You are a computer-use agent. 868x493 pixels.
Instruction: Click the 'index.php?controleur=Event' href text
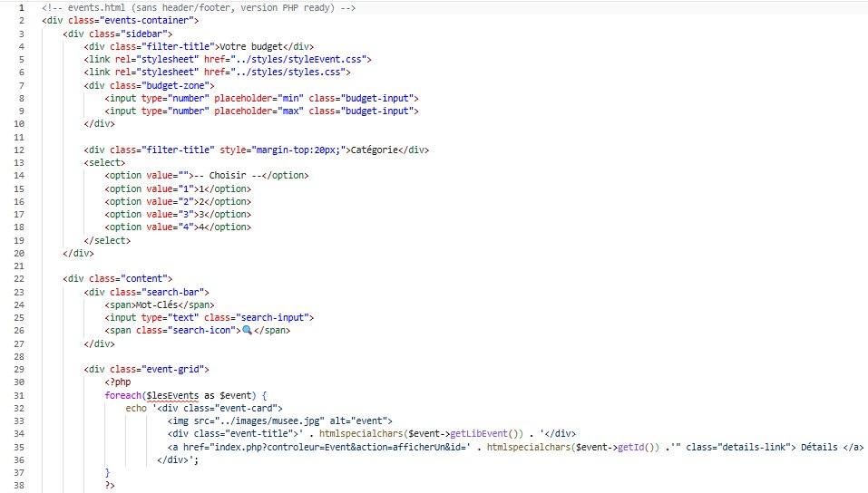click(283, 447)
